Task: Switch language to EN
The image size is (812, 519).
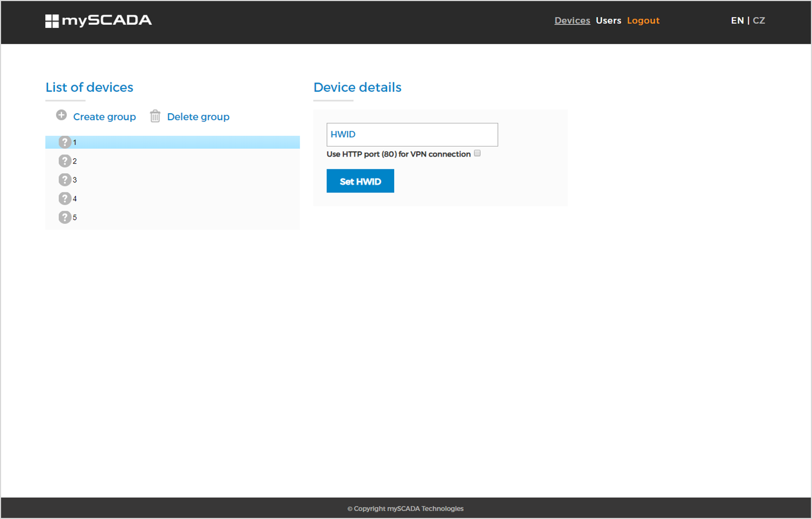Action: (x=737, y=20)
